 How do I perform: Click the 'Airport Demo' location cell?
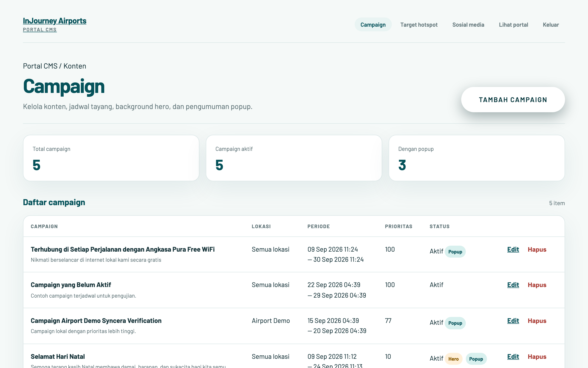(271, 321)
